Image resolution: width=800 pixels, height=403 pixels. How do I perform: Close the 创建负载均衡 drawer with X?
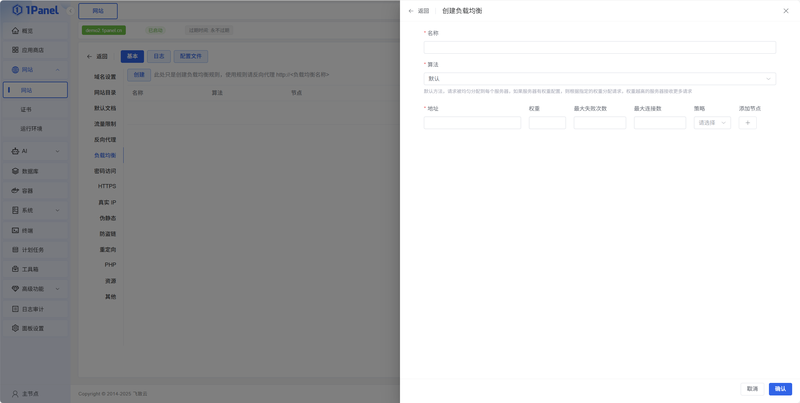[786, 11]
